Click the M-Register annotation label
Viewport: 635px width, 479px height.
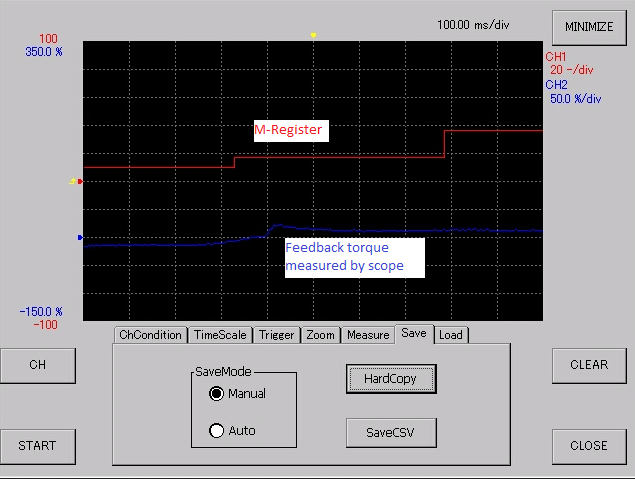click(x=291, y=130)
